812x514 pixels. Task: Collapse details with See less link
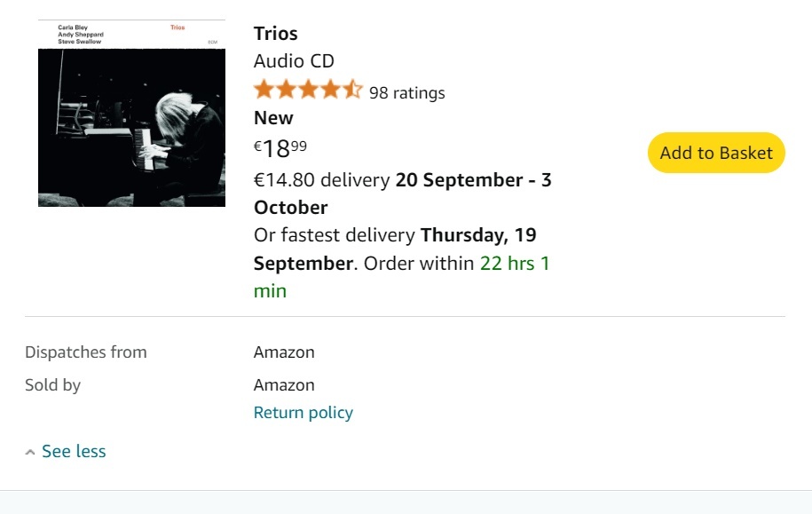74,452
